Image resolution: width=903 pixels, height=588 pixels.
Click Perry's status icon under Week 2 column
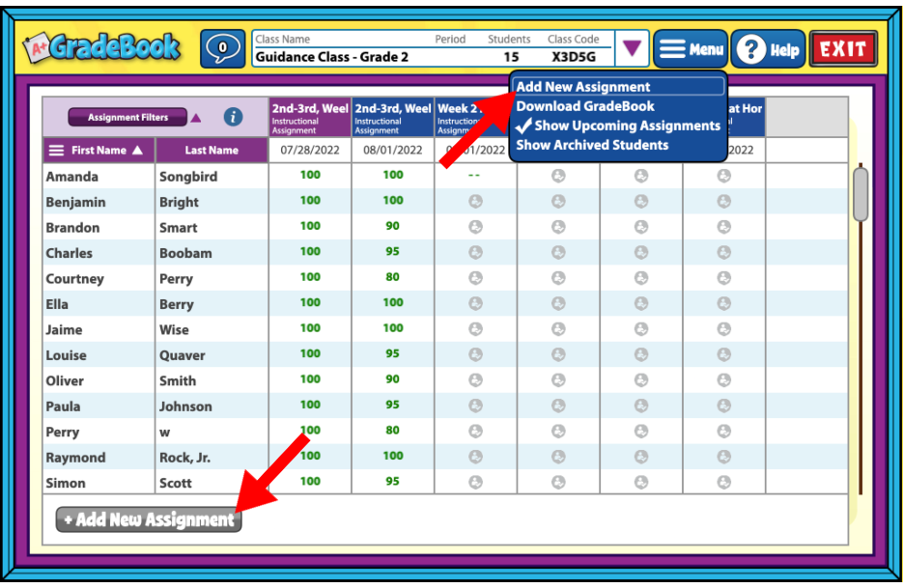point(475,431)
